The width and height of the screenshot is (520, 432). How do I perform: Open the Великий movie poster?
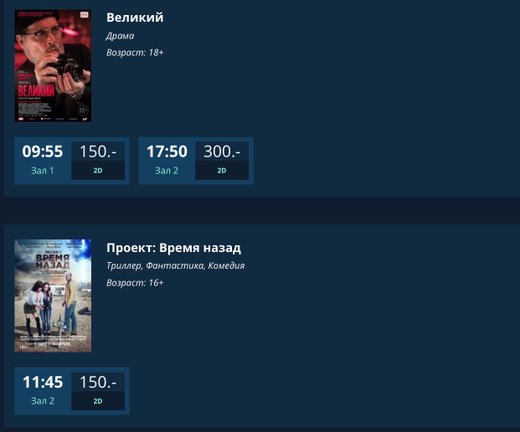click(53, 66)
